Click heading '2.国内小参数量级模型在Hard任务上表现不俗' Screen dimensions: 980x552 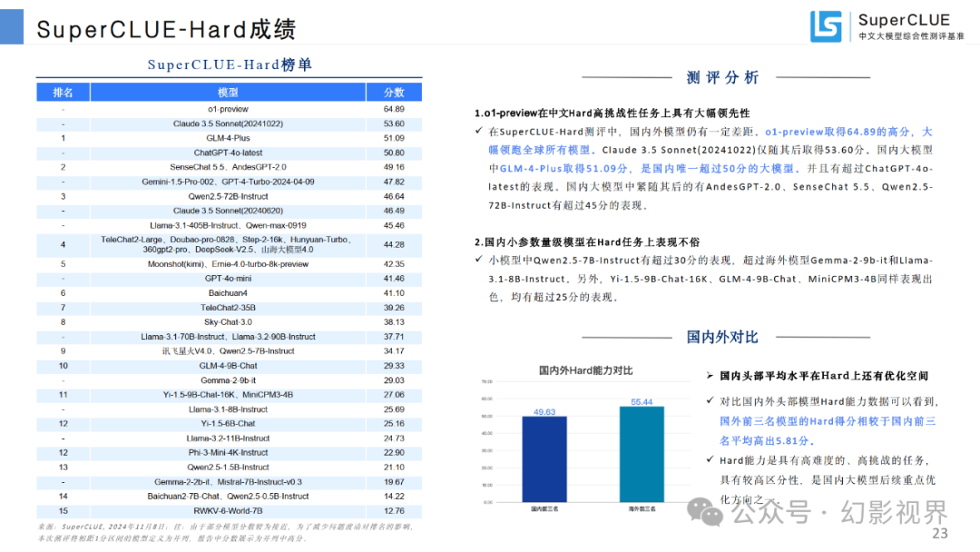587,241
